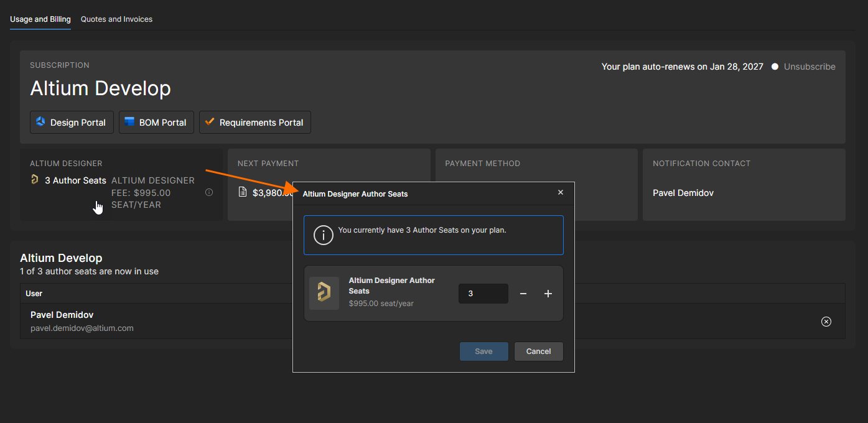Image resolution: width=868 pixels, height=423 pixels.
Task: Open Quotes and Invoices tab
Action: click(116, 19)
